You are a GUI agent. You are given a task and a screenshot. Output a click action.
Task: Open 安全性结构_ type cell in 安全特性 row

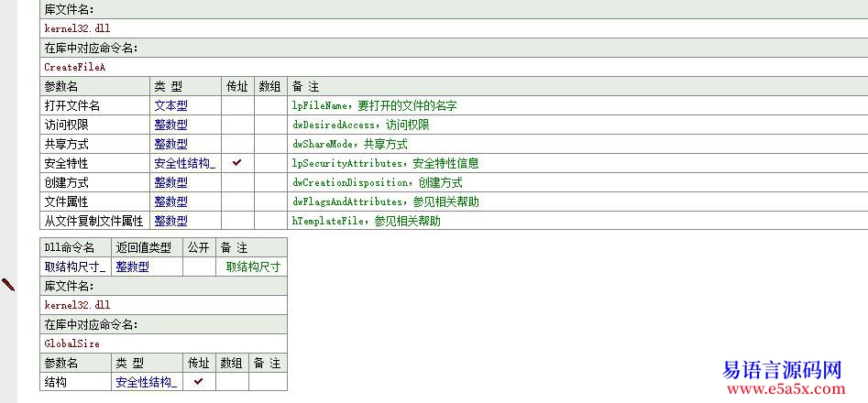184,163
